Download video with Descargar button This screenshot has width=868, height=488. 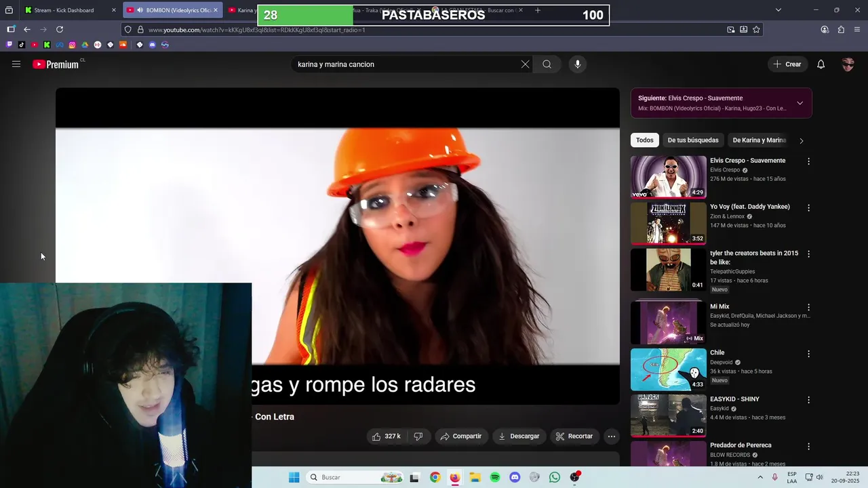tap(519, 436)
